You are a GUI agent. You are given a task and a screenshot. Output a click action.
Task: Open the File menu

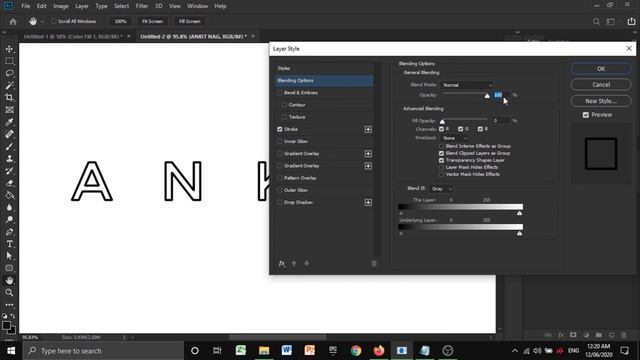click(26, 6)
